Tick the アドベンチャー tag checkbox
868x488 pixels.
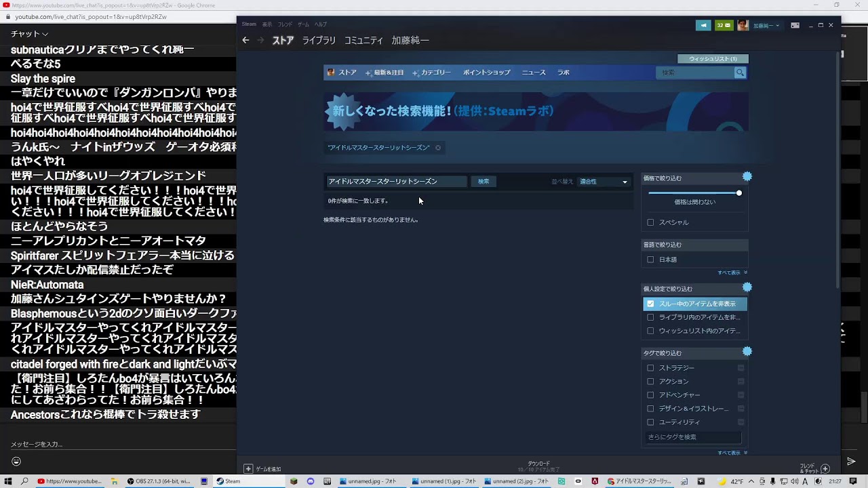coord(650,395)
